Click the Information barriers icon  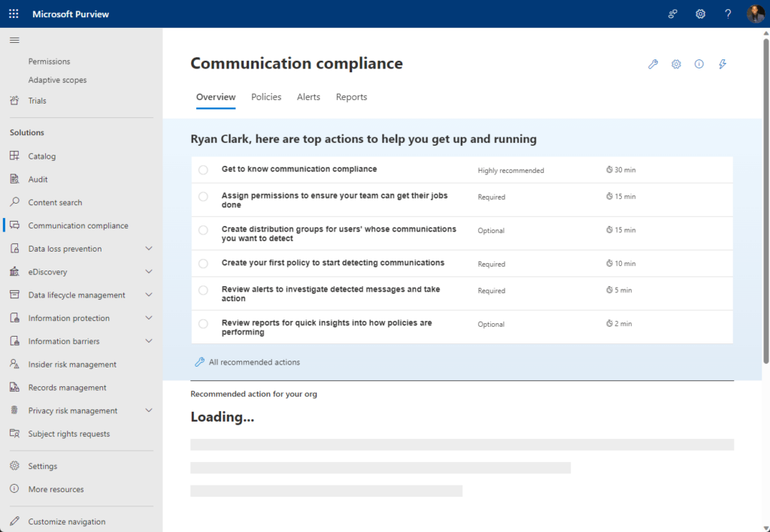point(15,341)
